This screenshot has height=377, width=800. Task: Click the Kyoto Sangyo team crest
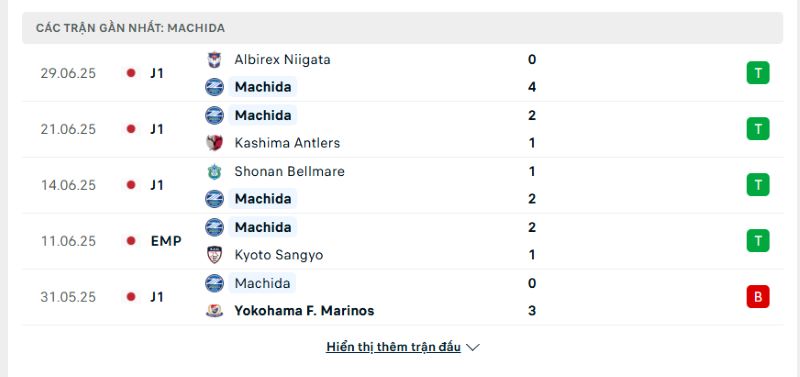(x=214, y=255)
